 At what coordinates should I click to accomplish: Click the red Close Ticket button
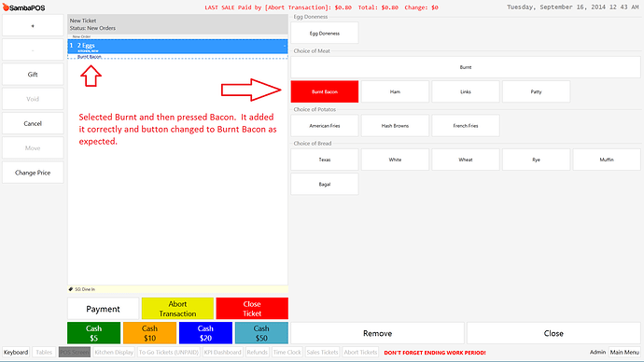[x=252, y=309]
